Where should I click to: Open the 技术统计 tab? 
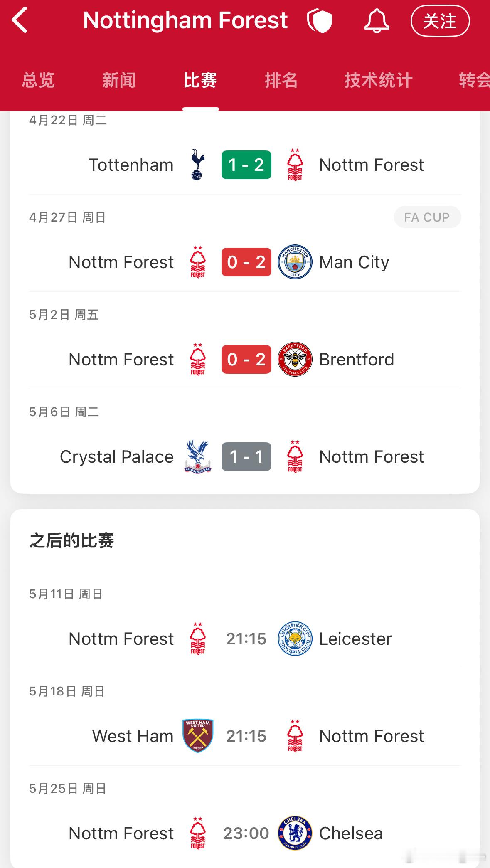click(x=378, y=80)
